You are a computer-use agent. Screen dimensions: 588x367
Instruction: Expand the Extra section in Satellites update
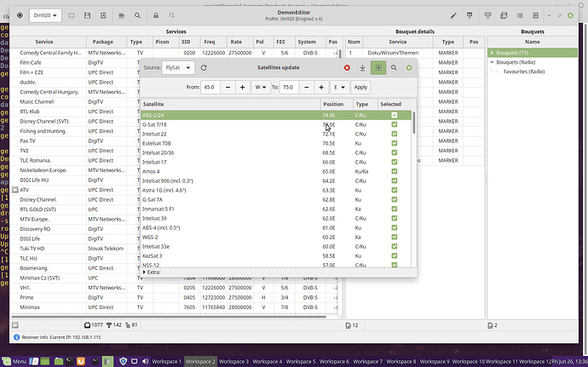coord(152,272)
